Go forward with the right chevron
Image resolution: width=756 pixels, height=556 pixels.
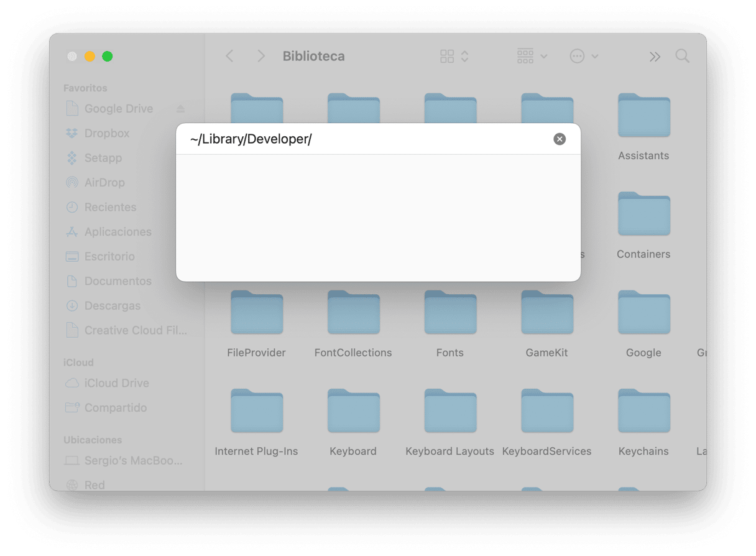pyautogui.click(x=261, y=57)
